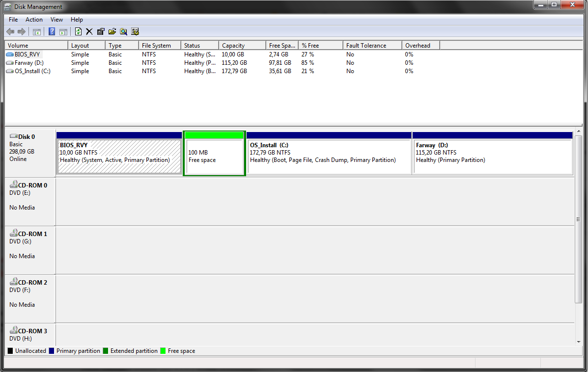Click the dark green Extended partition legend swatch
This screenshot has height=372, width=588.
[x=106, y=350]
